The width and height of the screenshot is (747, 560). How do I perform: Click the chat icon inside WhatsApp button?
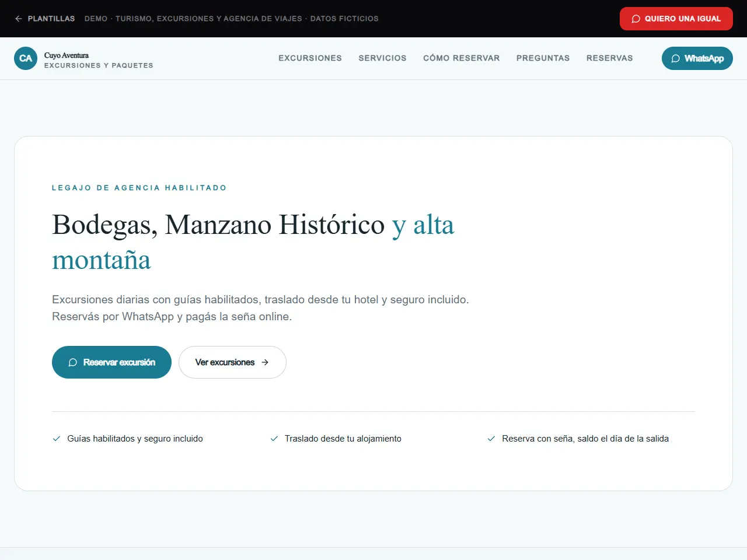coord(676,58)
